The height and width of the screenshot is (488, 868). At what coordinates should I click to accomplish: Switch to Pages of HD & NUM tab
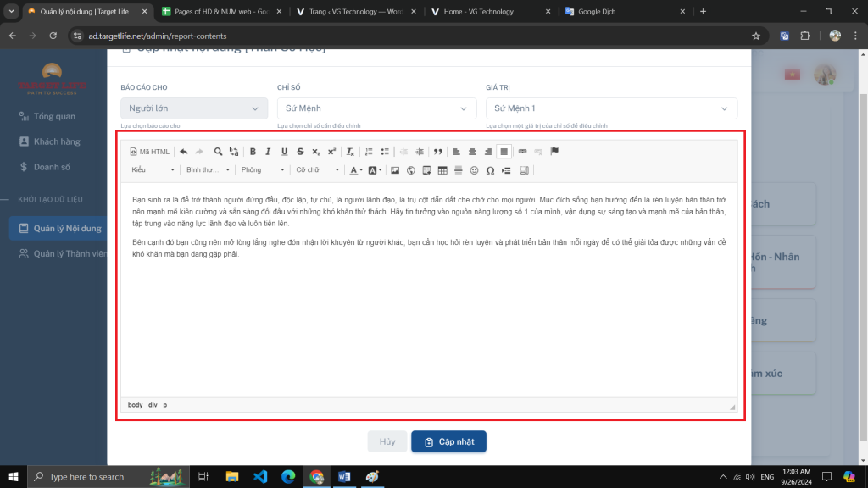pos(221,11)
